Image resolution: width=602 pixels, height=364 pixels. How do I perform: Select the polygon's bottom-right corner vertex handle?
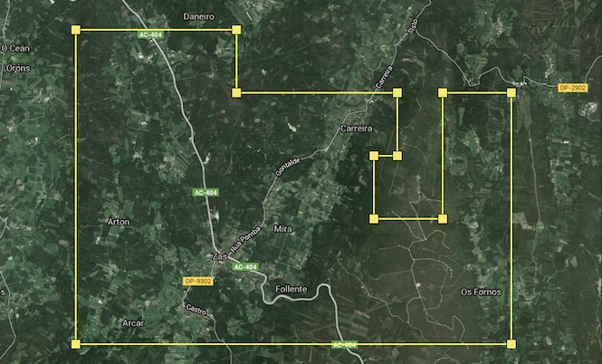pos(511,344)
